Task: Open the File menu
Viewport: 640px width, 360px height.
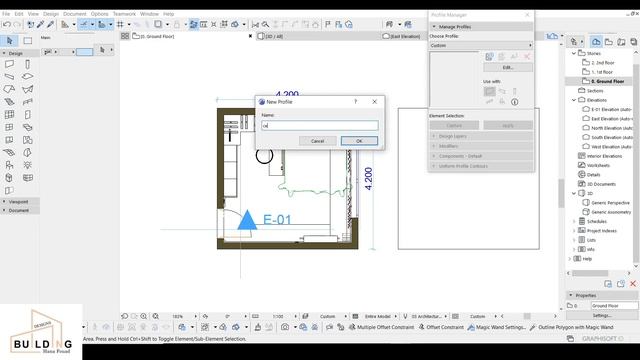Action: 6,14
